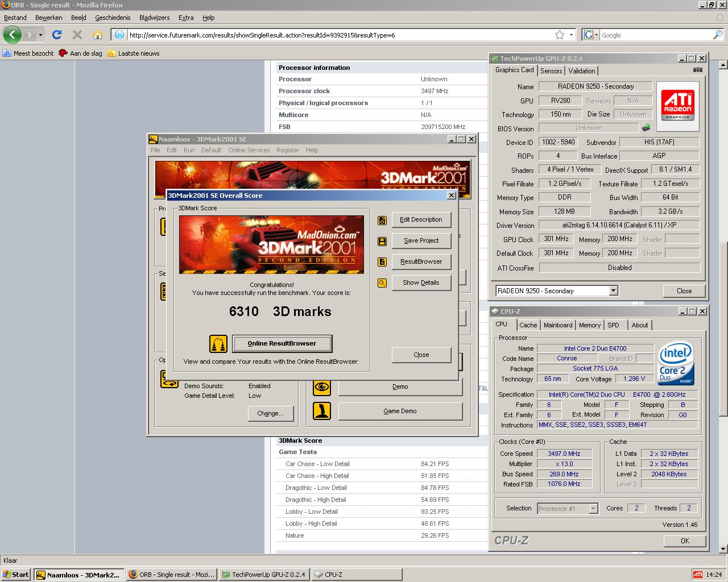Click the ResultBrowser button
728x582 pixels.
pyautogui.click(x=421, y=262)
